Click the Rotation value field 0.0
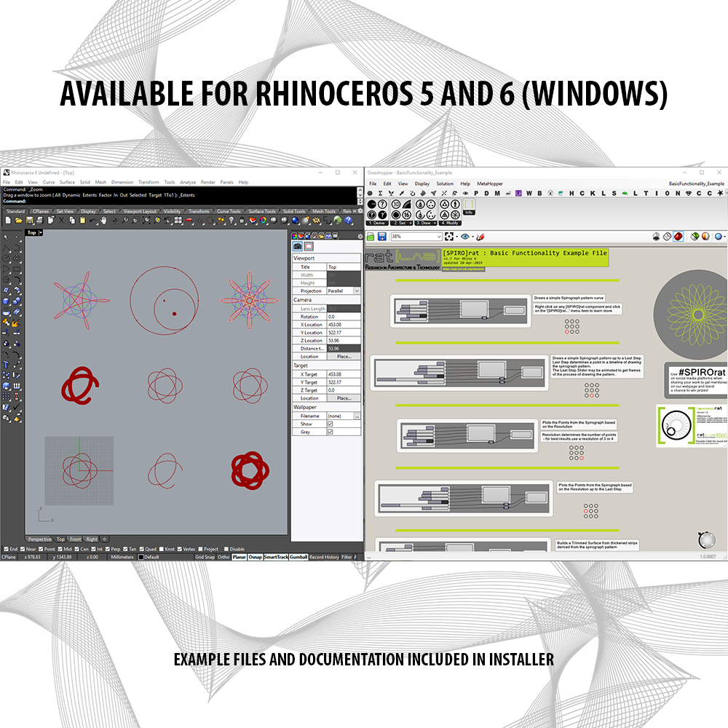 point(344,317)
